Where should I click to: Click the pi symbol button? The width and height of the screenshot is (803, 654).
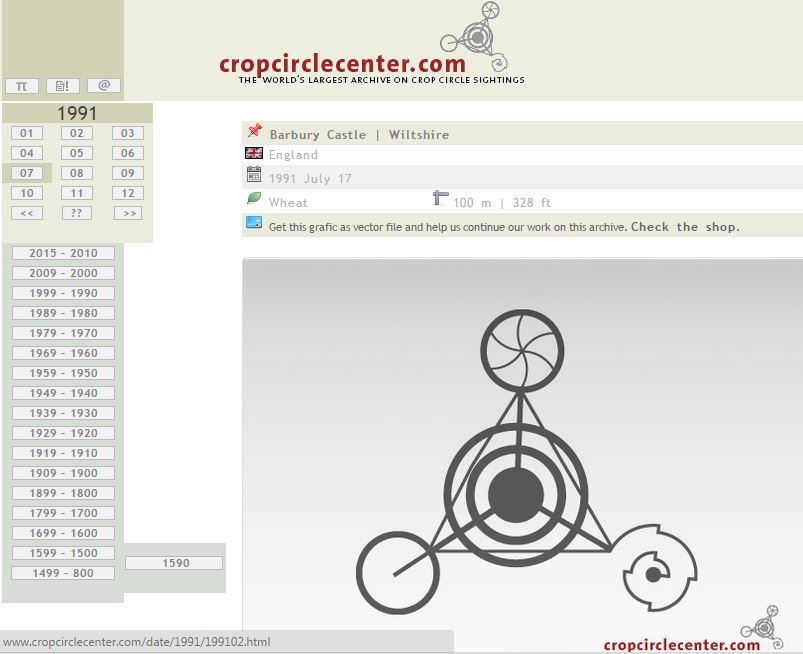pos(21,86)
